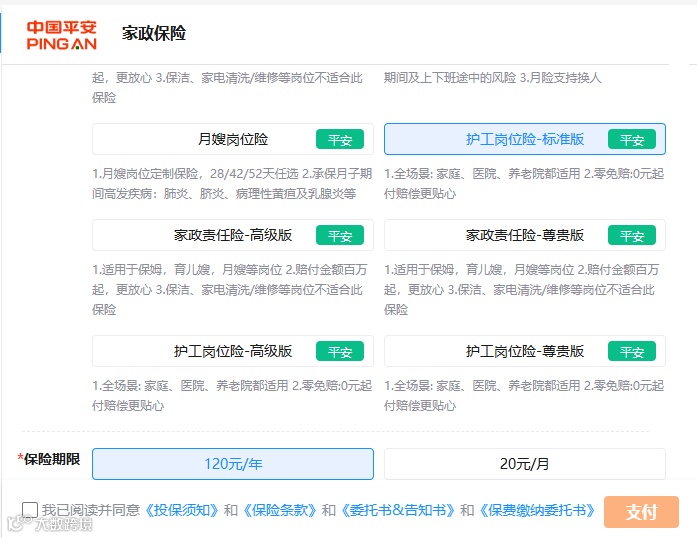
Task: Click the description under 护工岗位险-标准版
Action: point(525,183)
